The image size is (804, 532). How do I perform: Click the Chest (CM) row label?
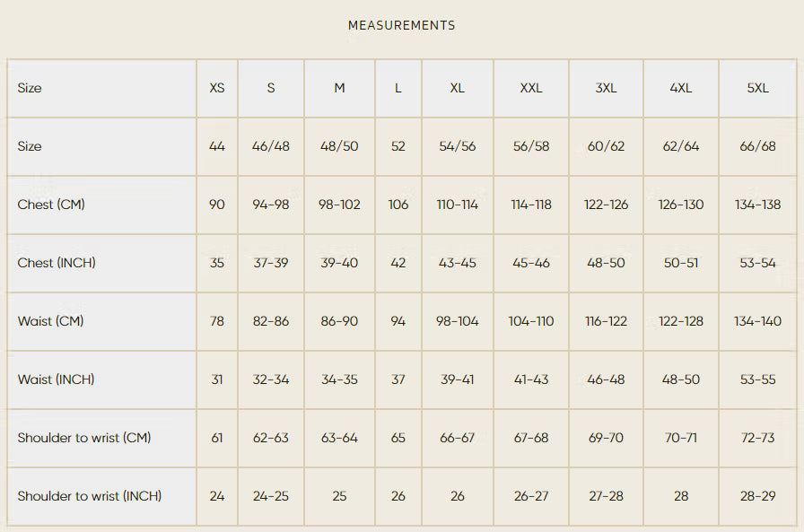[x=51, y=205]
